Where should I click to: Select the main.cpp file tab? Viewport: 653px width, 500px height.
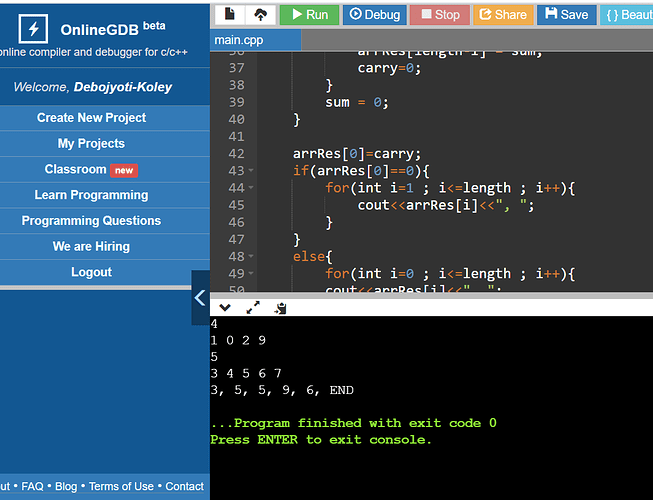(255, 40)
